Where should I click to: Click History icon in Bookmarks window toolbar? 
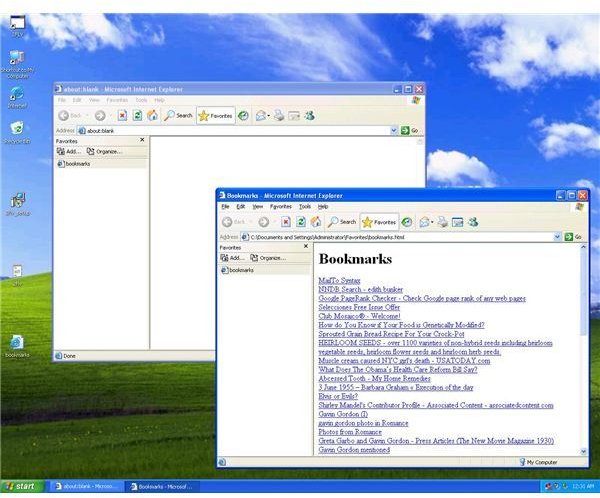pos(407,222)
